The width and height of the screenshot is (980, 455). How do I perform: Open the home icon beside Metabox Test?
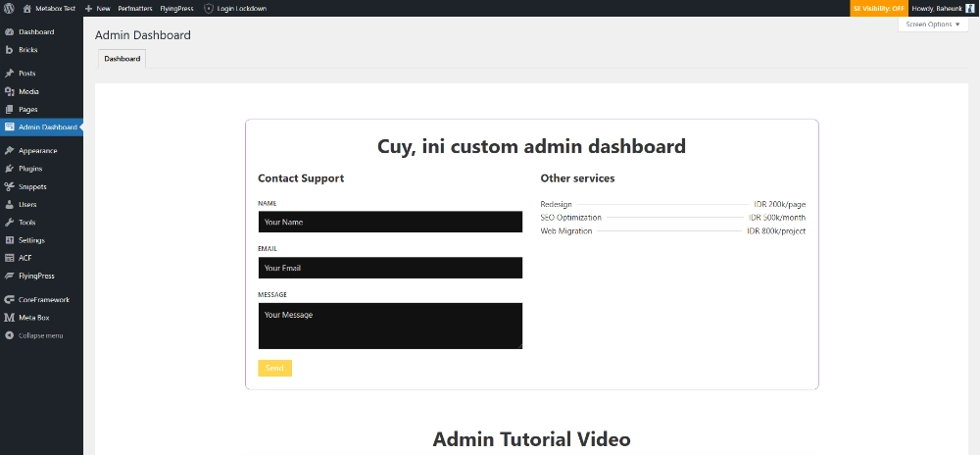[x=26, y=9]
